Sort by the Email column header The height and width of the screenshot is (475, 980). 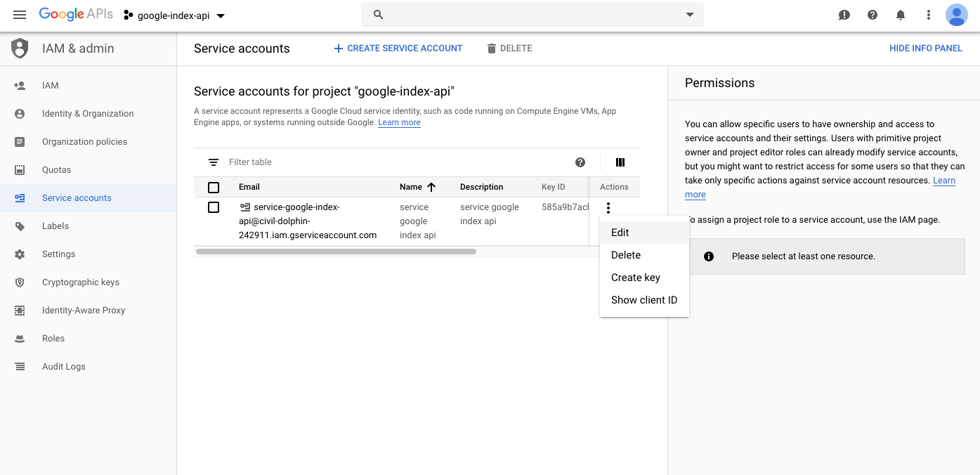pos(249,187)
